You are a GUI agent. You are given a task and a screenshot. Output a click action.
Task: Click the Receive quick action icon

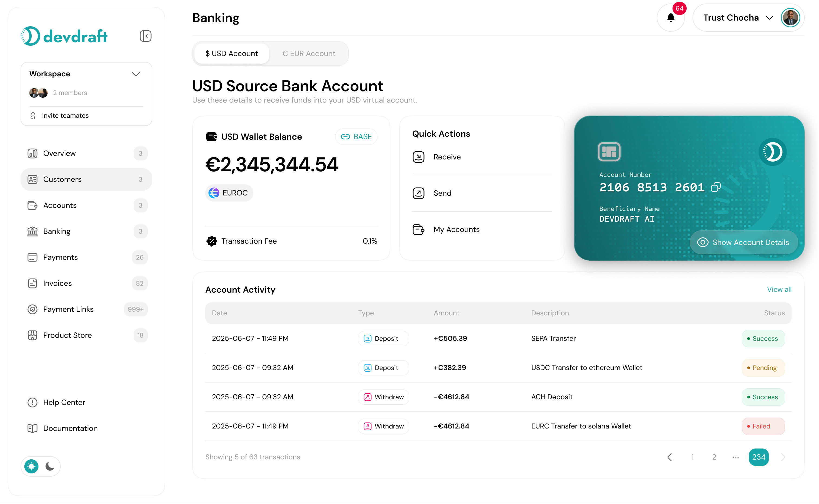point(419,157)
